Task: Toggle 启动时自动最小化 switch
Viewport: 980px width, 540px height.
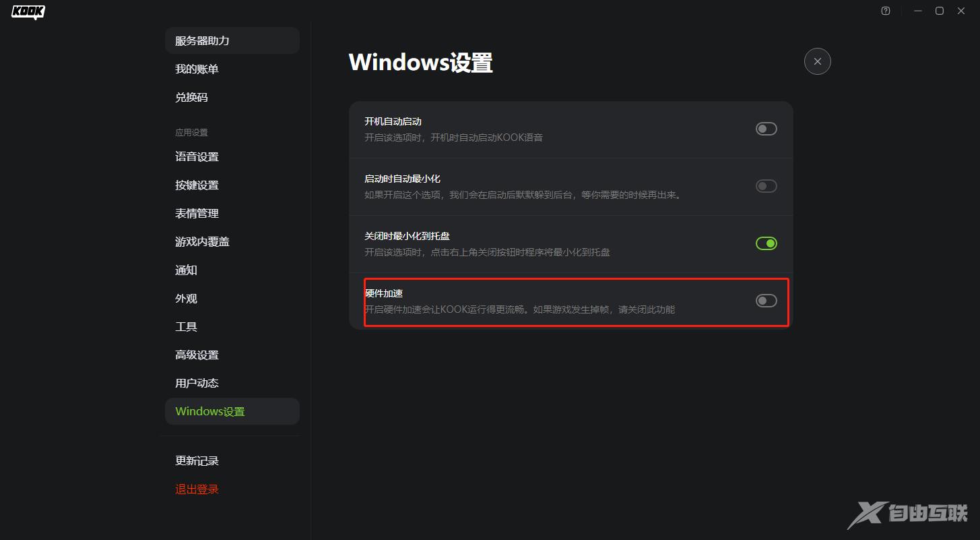Action: point(766,186)
